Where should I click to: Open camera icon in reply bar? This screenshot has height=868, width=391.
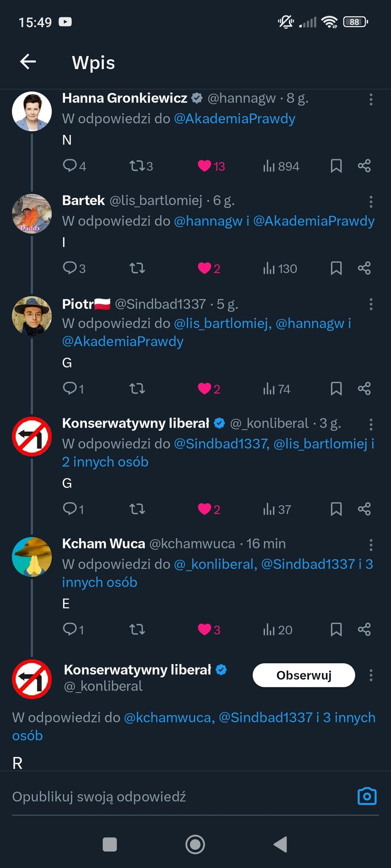[367, 796]
